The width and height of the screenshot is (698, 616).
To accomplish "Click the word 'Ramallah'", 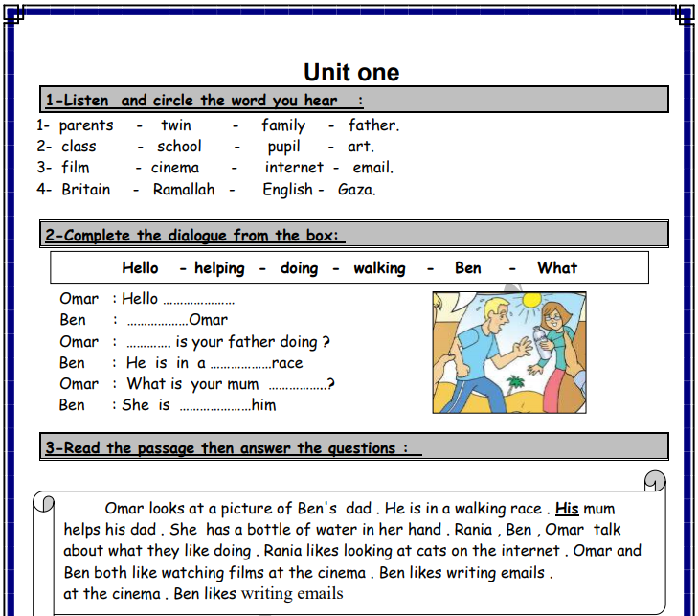I will (184, 190).
